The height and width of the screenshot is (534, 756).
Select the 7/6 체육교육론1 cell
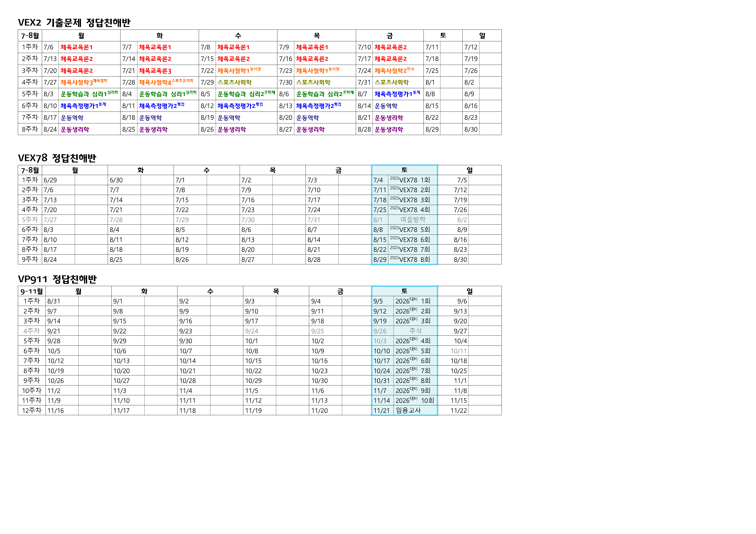pos(76,47)
